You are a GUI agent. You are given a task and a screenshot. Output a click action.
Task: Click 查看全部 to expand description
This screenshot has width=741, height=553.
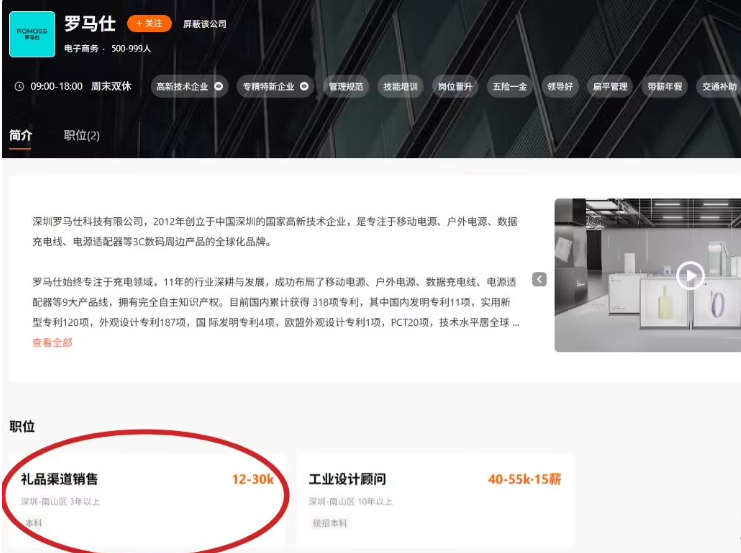point(52,342)
